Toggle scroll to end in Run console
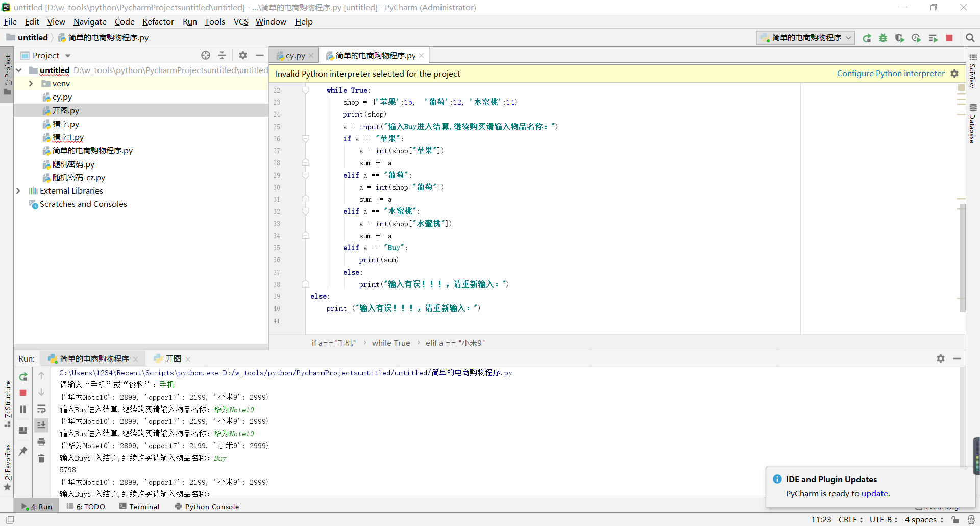The height and width of the screenshot is (526, 980). click(41, 425)
